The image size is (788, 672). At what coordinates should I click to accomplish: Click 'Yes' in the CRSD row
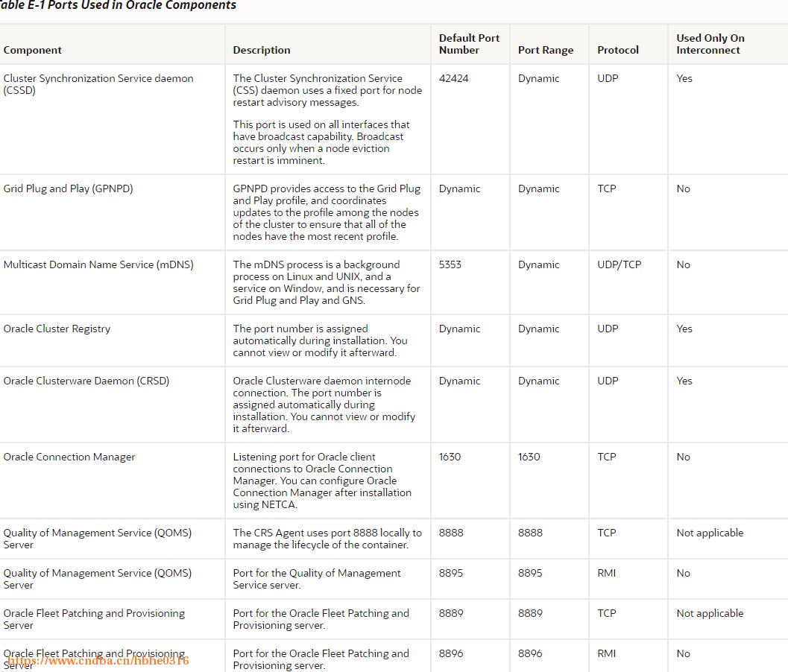pos(684,381)
